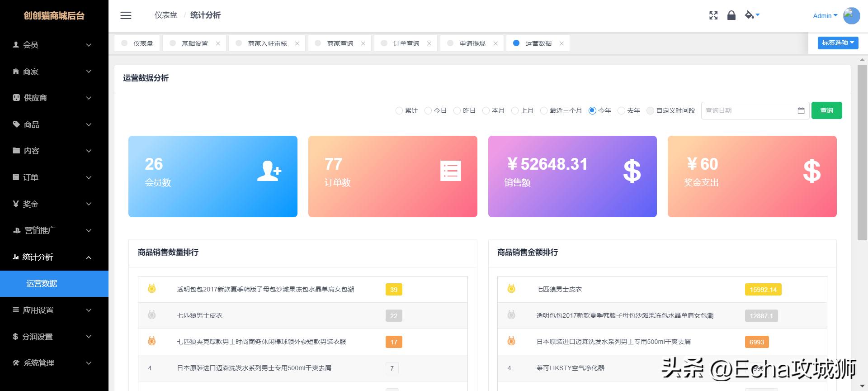Enter fullscreen with the expand icon
Image resolution: width=868 pixels, height=391 pixels.
point(713,15)
